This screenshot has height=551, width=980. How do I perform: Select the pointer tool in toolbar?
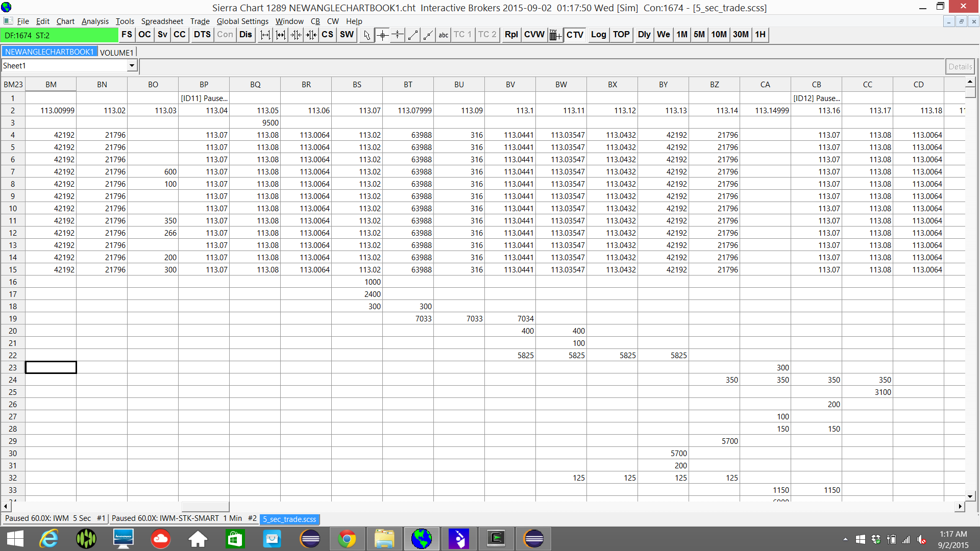click(366, 35)
